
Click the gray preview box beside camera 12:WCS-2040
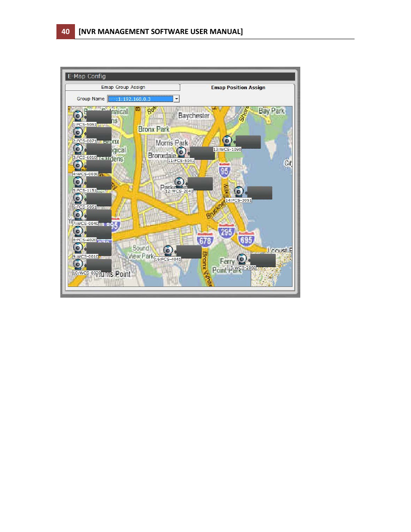point(200,184)
